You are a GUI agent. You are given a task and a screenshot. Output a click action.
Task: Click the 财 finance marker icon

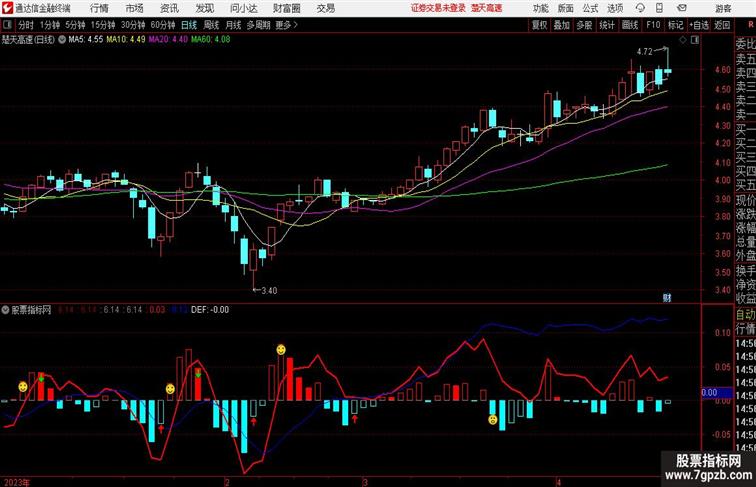pyautogui.click(x=667, y=298)
